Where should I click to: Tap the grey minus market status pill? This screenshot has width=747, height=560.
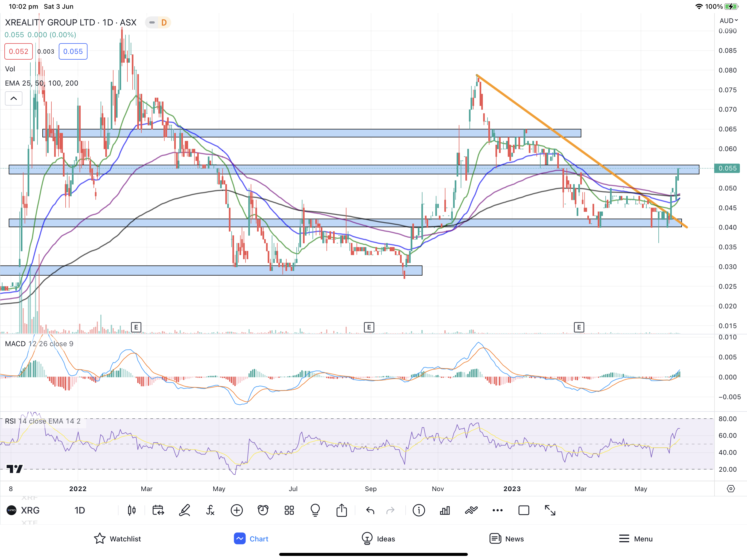(152, 23)
